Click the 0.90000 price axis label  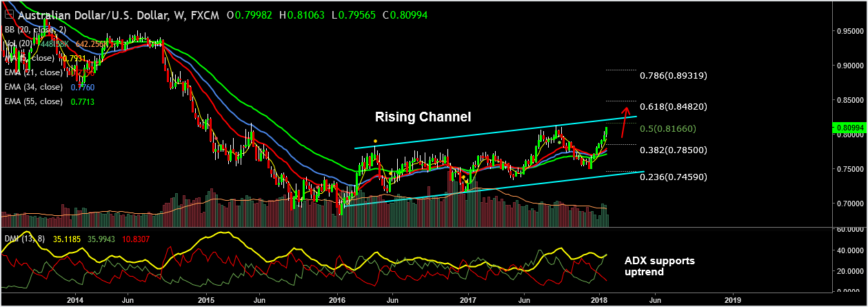pyautogui.click(x=849, y=66)
